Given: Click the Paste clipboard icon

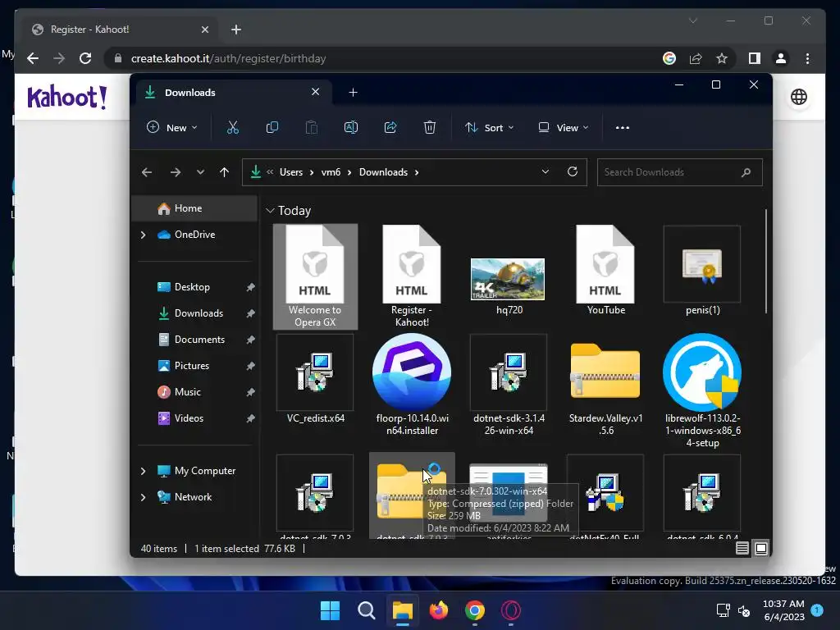Looking at the screenshot, I should click(x=311, y=127).
